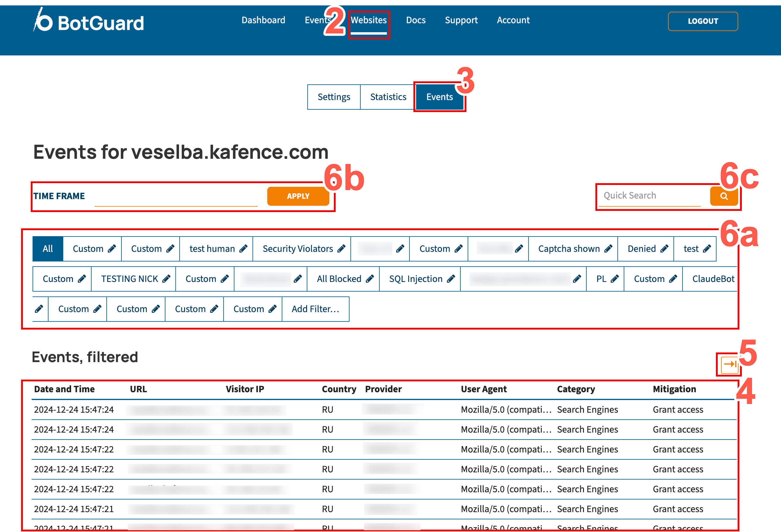This screenshot has height=532, width=781.
Task: Click the Visitor IP column header
Action: pos(245,389)
